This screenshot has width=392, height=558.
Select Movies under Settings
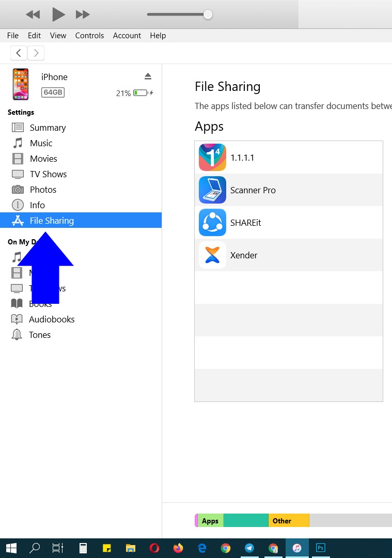(x=81, y=159)
